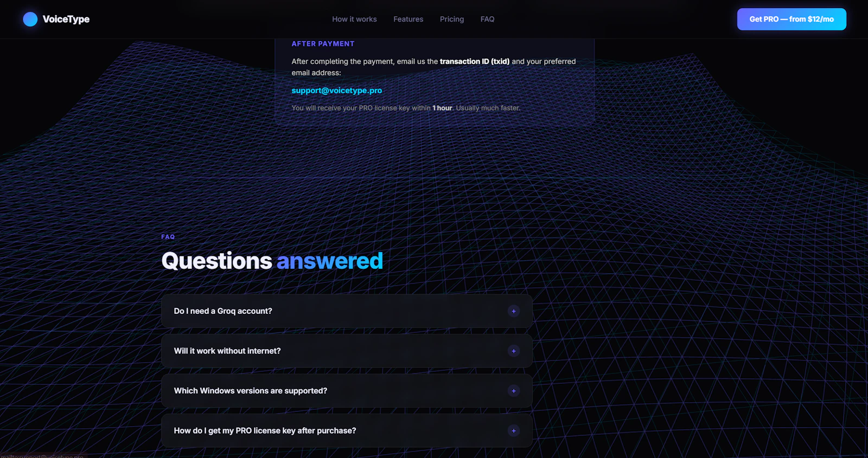
Task: Expand "Do I need a Groq account?"
Action: pos(347,311)
